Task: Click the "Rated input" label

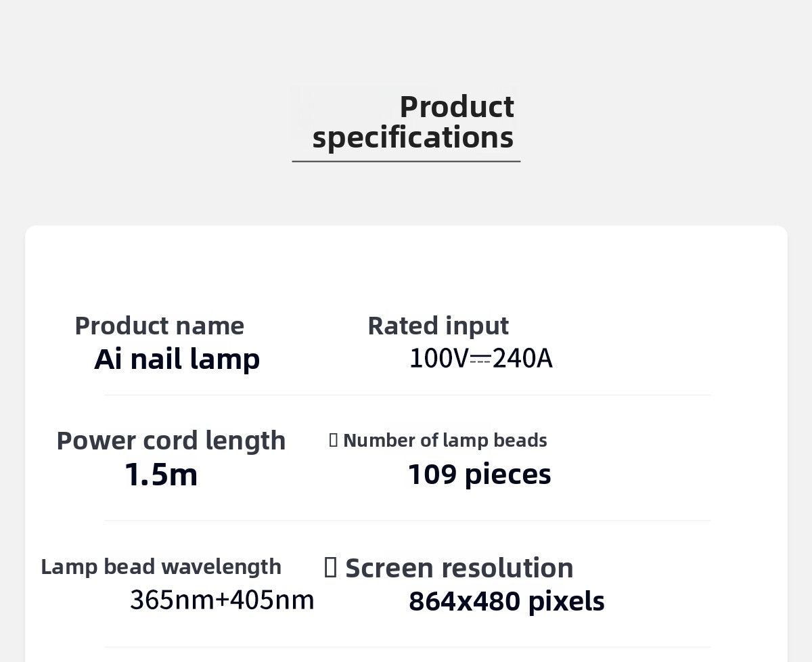Action: coord(438,326)
